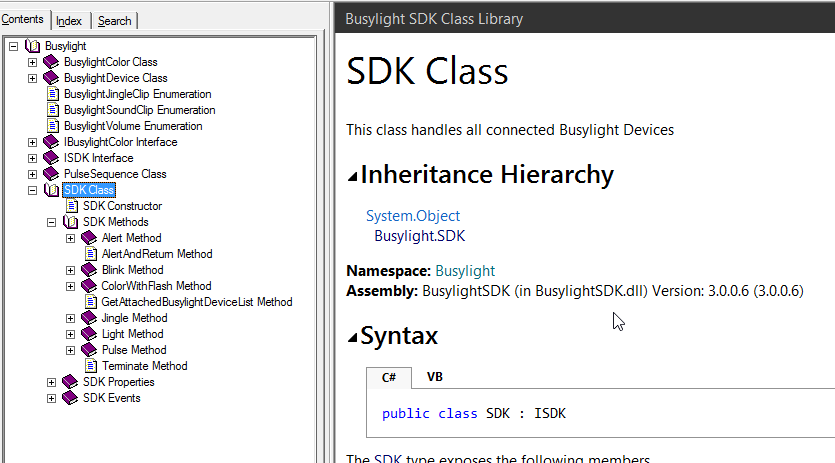Expand the SDK Properties node

(x=52, y=382)
